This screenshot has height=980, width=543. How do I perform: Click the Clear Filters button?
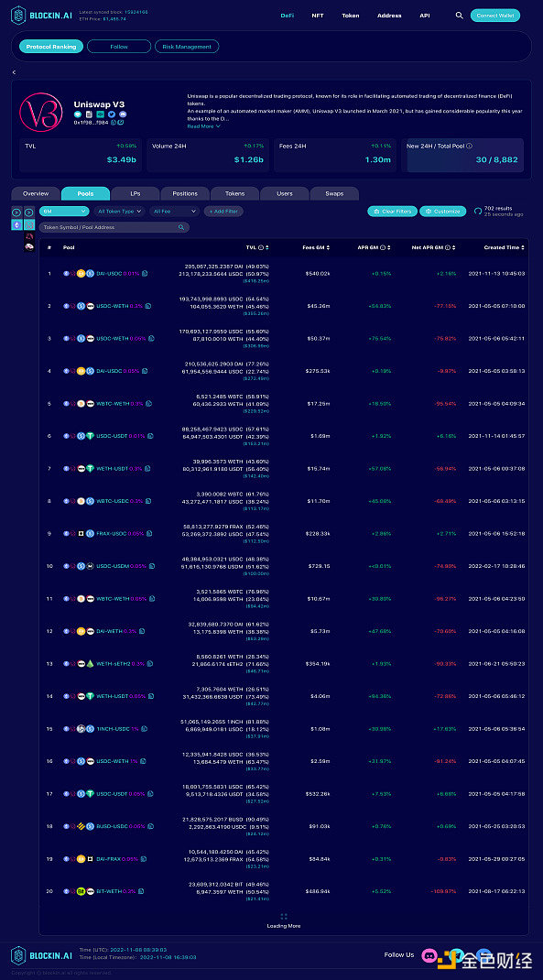pyautogui.click(x=393, y=212)
